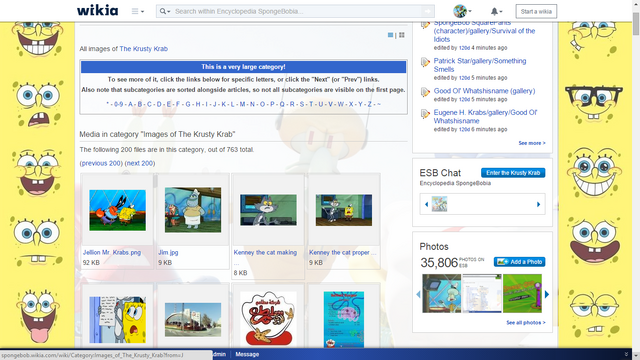Click next arrow in Photos carousel
Image resolution: width=640 pixels, height=360 pixels.
pyautogui.click(x=547, y=294)
